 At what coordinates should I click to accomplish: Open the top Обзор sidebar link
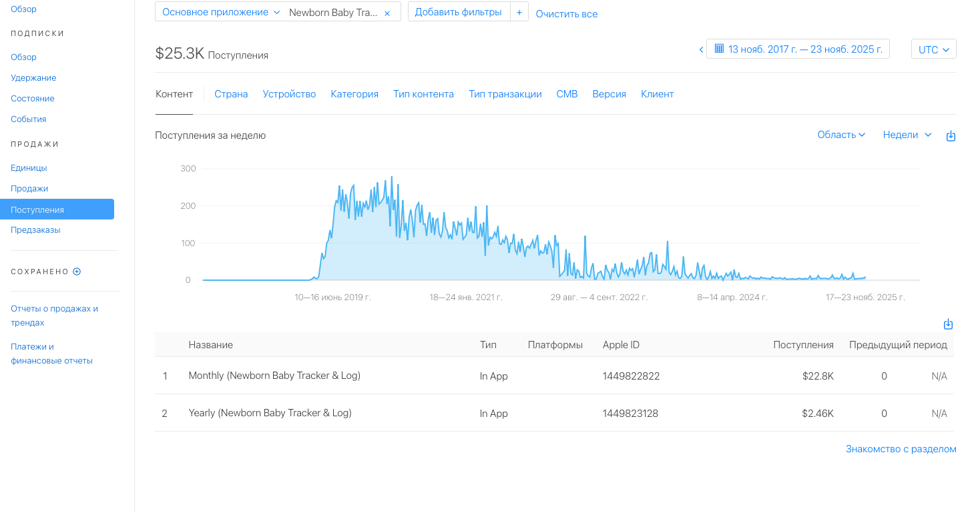click(x=23, y=9)
